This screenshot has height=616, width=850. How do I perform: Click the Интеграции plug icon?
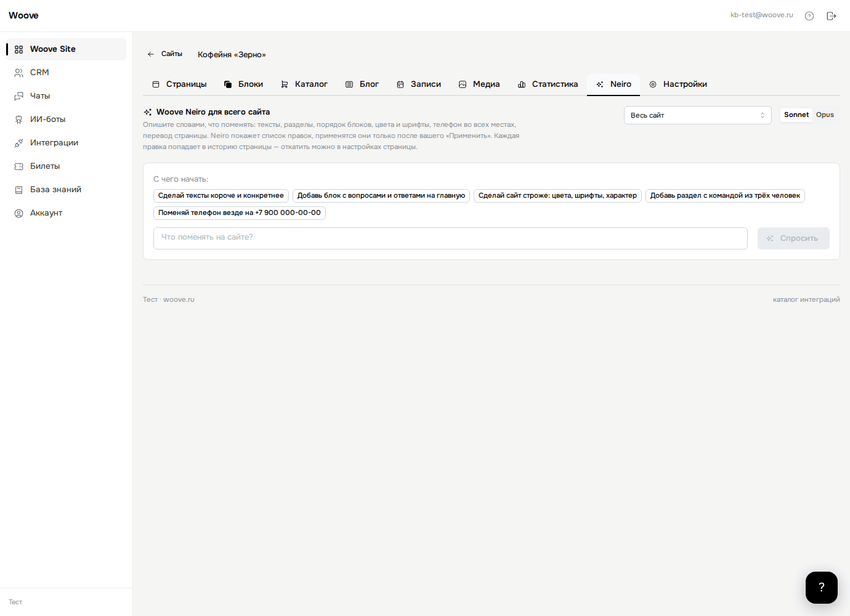pyautogui.click(x=18, y=143)
